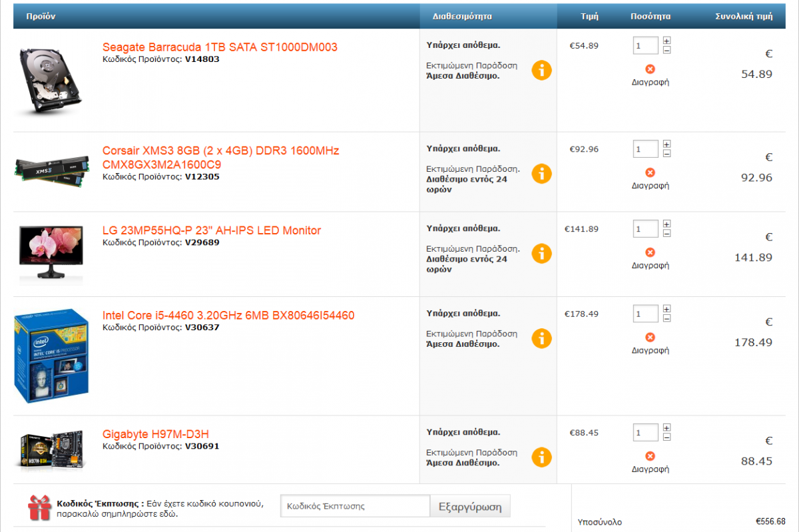Increase quantity of Corsair XMS3 memory

click(666, 144)
